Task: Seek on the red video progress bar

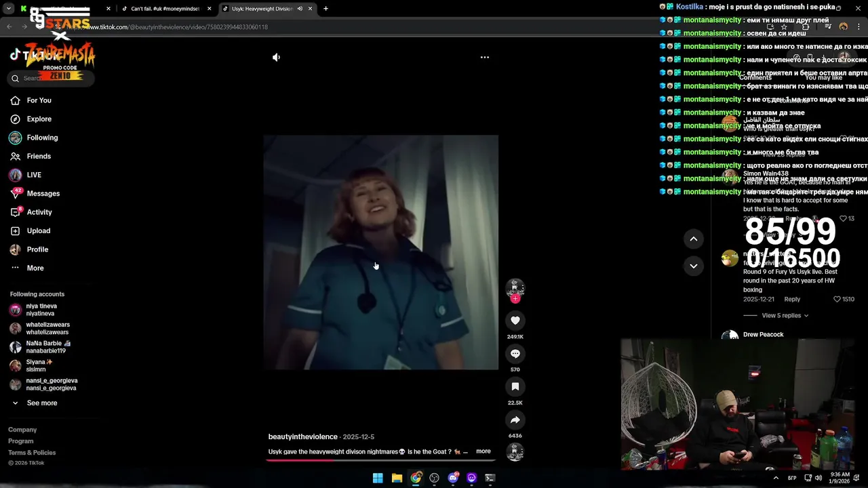Action: pos(380,460)
